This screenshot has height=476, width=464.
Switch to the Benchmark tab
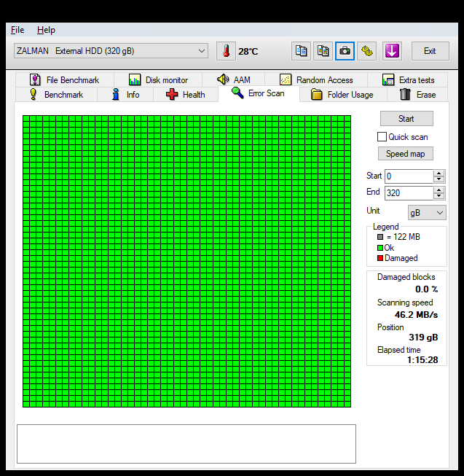click(x=56, y=95)
